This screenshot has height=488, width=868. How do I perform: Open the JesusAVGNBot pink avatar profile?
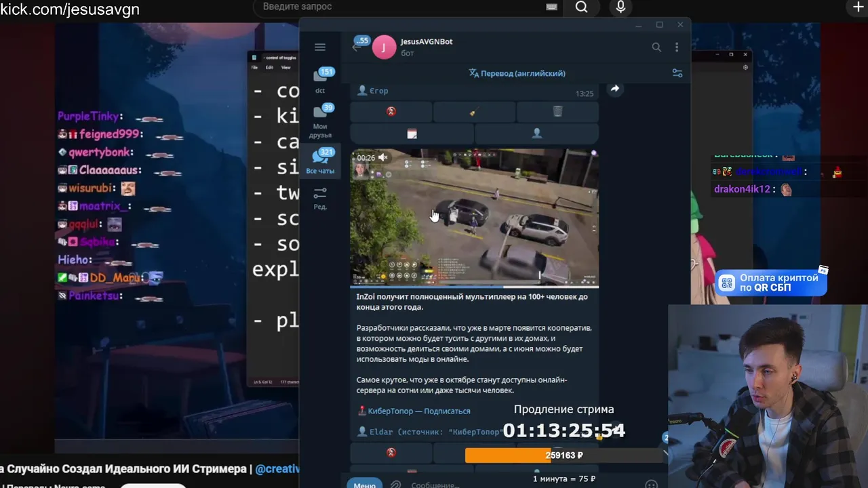tap(384, 47)
